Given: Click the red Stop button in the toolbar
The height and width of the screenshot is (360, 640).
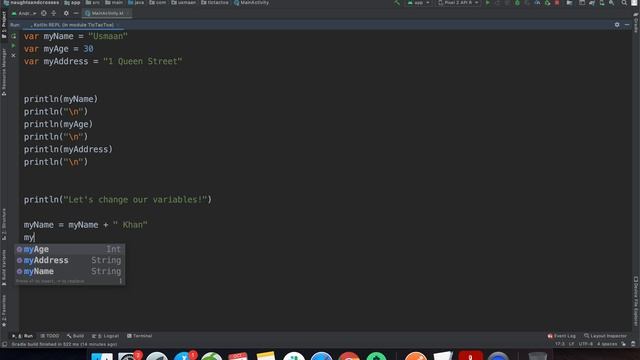Looking at the screenshot, I should tap(557, 3).
